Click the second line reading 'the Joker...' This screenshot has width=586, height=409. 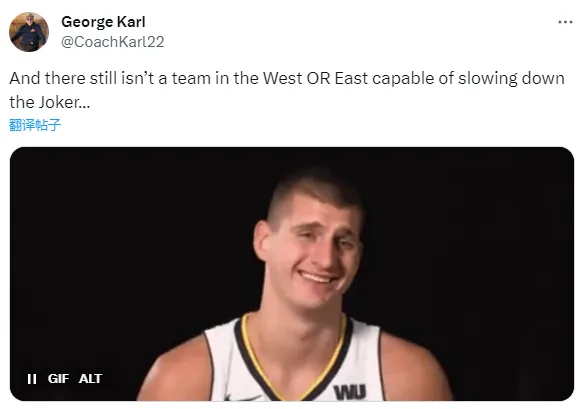(x=50, y=102)
